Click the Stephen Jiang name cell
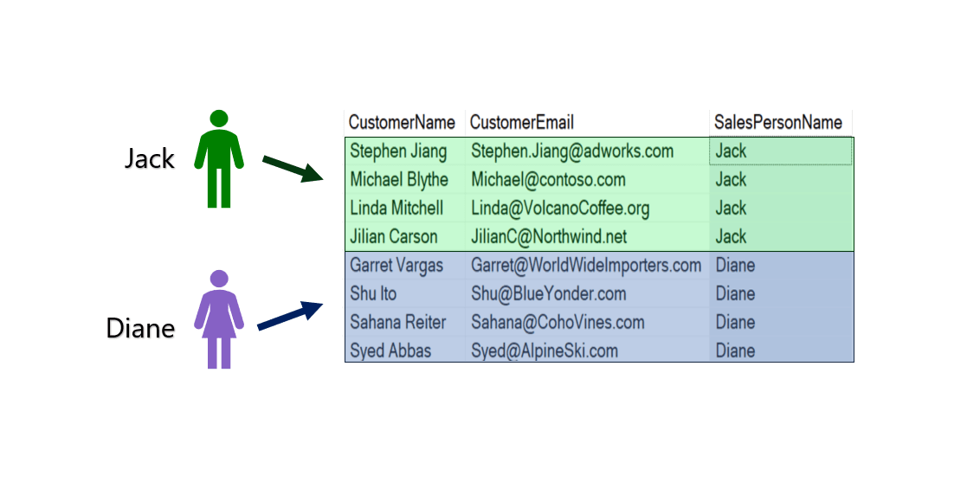The width and height of the screenshot is (980, 495). (405, 151)
